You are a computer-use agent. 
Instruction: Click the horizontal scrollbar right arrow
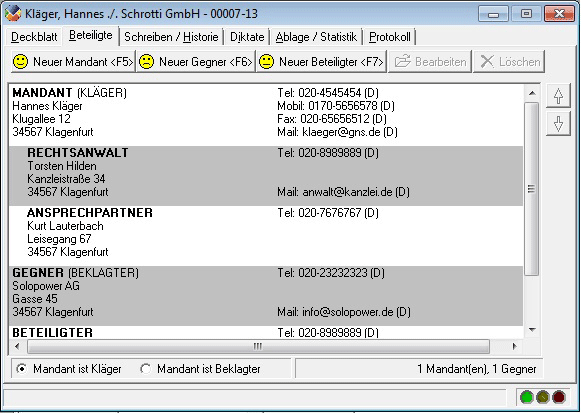(514, 347)
